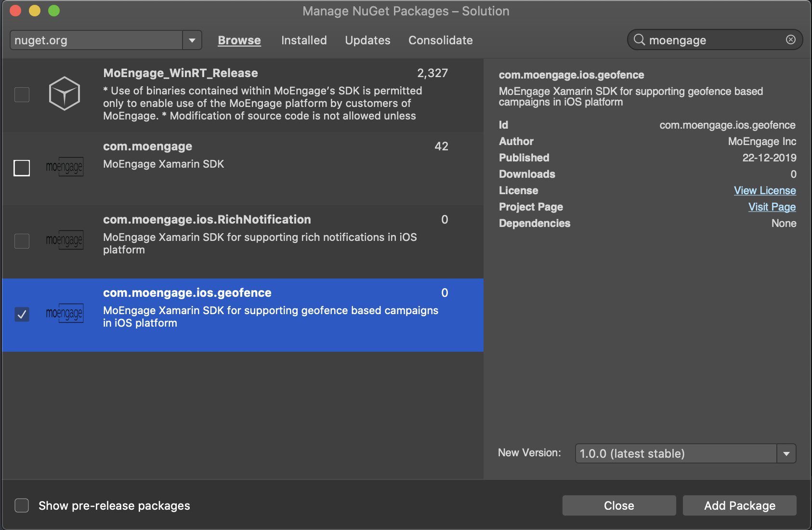Open the Visit Page link
This screenshot has width=812, height=530.
coord(772,207)
